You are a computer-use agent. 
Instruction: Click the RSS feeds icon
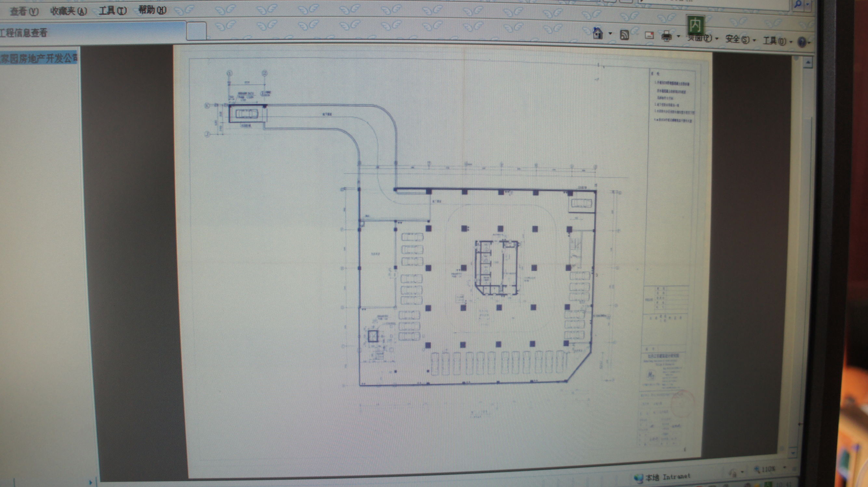[624, 35]
